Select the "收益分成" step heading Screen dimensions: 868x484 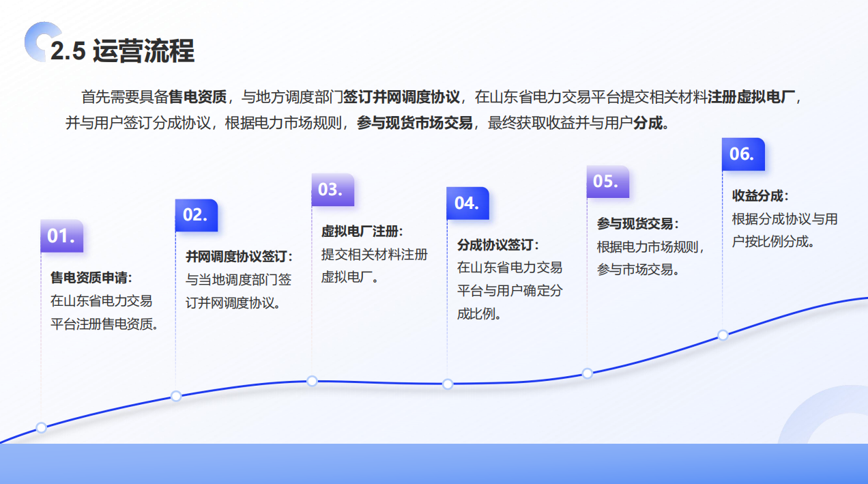click(x=759, y=196)
